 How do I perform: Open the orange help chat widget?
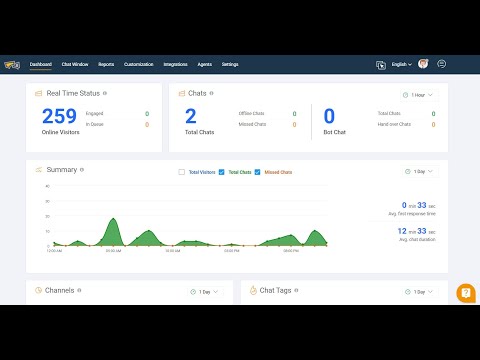tap(466, 293)
